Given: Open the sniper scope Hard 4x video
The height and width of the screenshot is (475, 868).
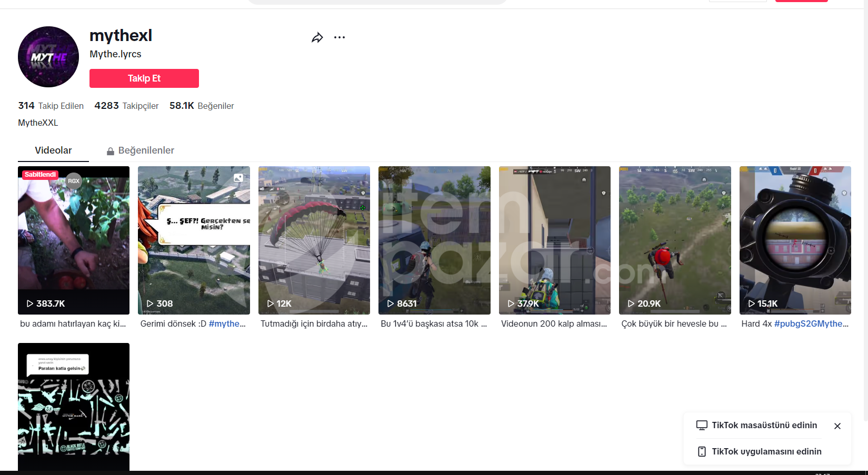Looking at the screenshot, I should click(795, 240).
